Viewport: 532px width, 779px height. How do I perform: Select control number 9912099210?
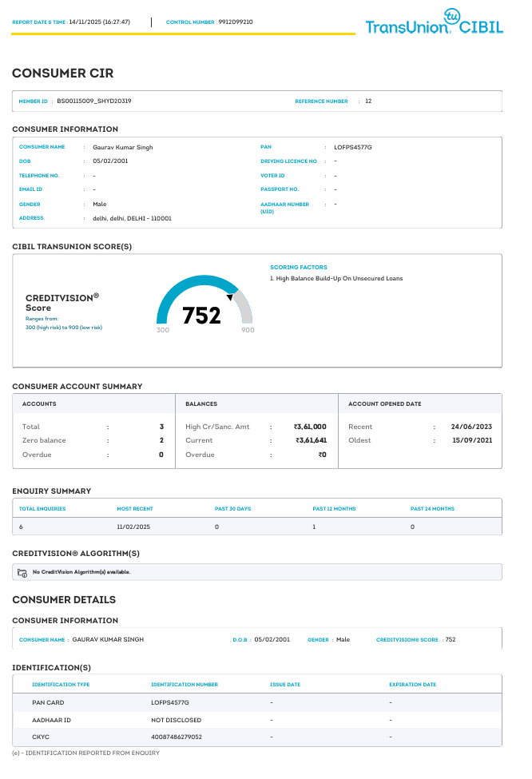[x=236, y=22]
